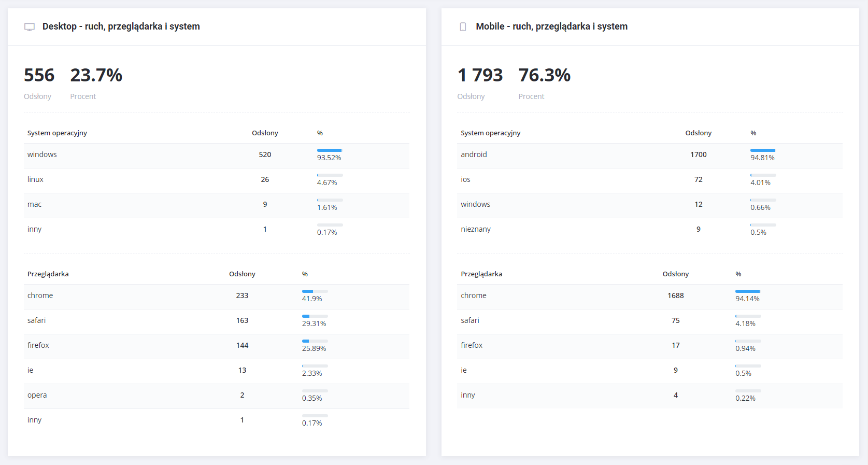The width and height of the screenshot is (868, 465).
Task: Click the 0.22% value in mobile inny row
Action: [745, 398]
